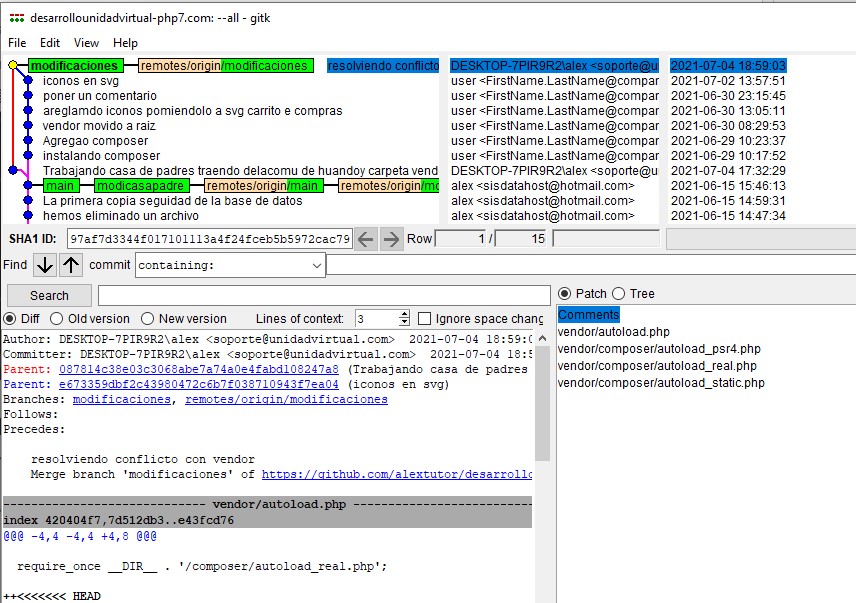
Task: Find previous match with up arrow
Action: [70, 265]
